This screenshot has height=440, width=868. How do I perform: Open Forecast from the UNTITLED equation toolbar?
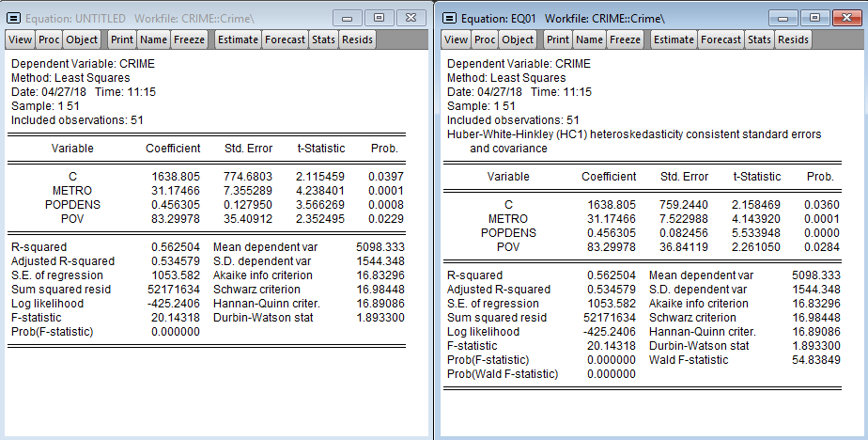(x=286, y=39)
